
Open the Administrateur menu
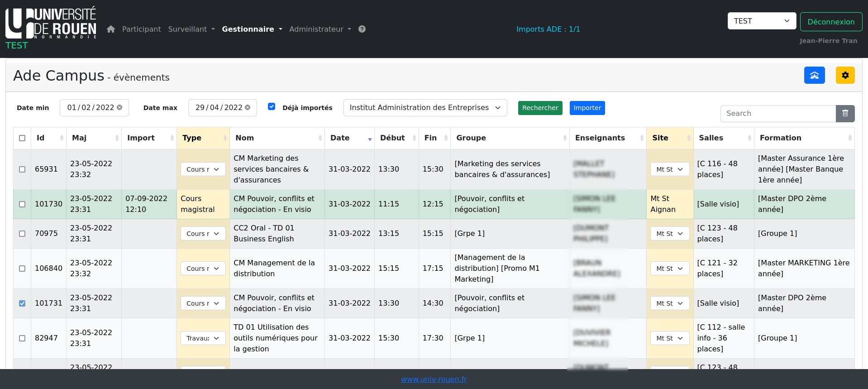(320, 29)
